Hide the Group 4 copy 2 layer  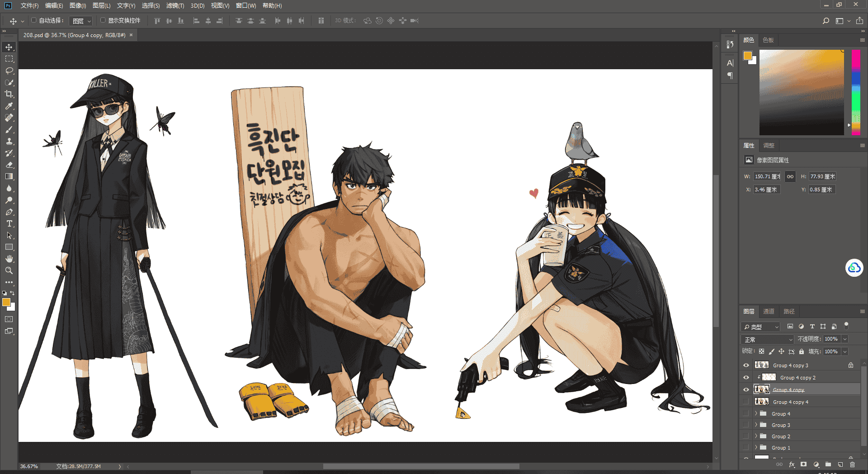coord(746,378)
